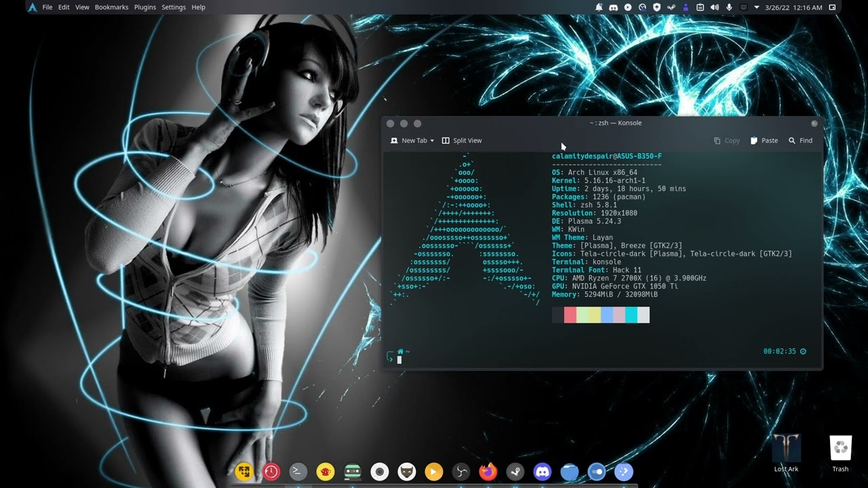Image resolution: width=868 pixels, height=488 pixels.
Task: Click the shield updates tray icon
Action: pos(656,7)
